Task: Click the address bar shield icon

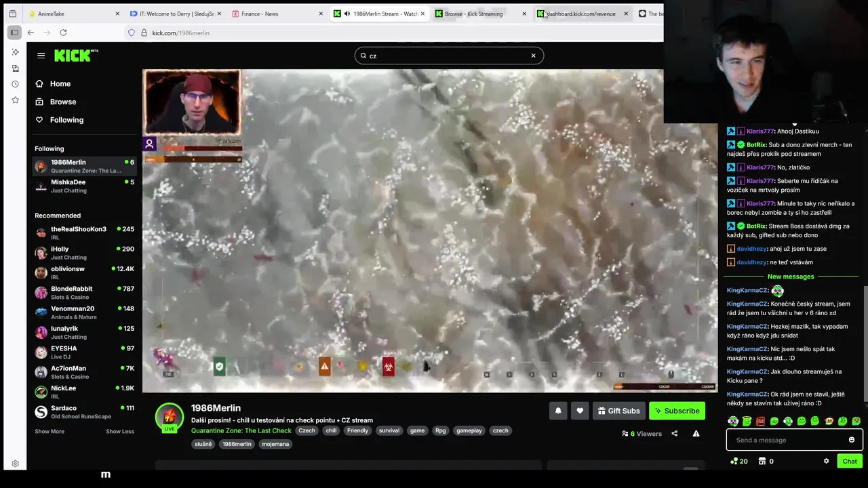Action: point(132,33)
